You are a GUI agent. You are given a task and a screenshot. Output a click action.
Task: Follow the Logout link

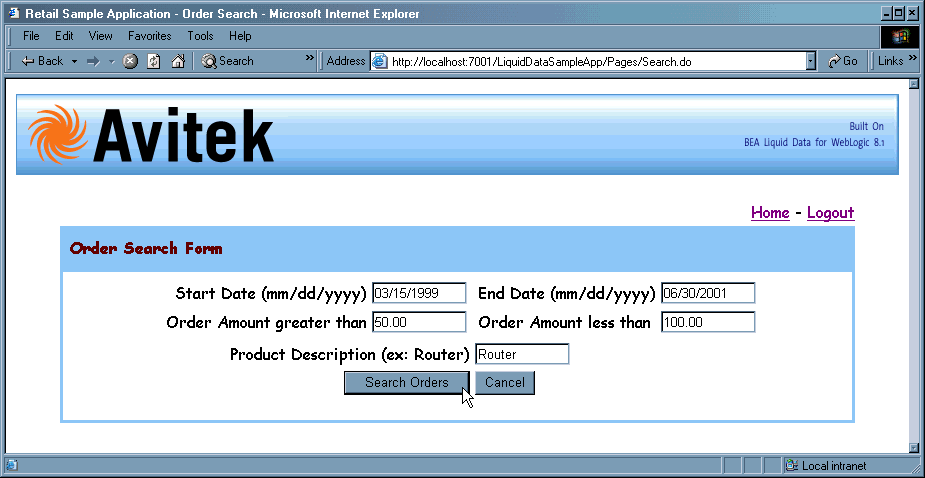pos(831,212)
